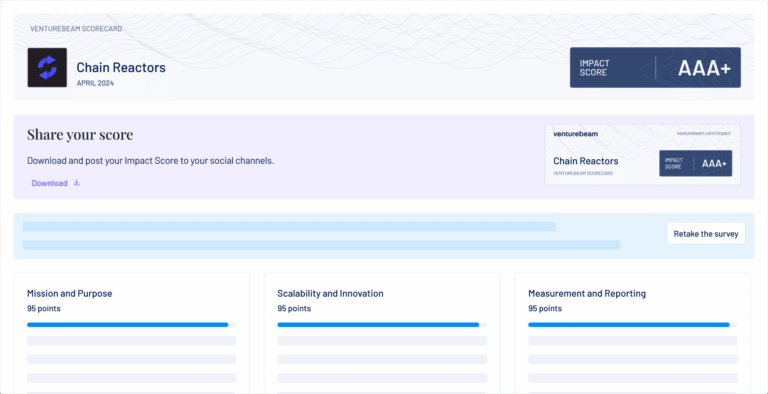Image resolution: width=768 pixels, height=394 pixels.
Task: Click the venturebeam logo text on preview card
Action: point(576,133)
